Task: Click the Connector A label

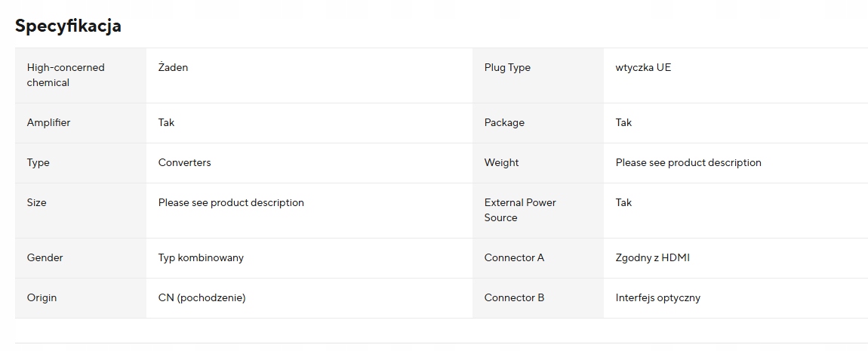Action: 514,257
